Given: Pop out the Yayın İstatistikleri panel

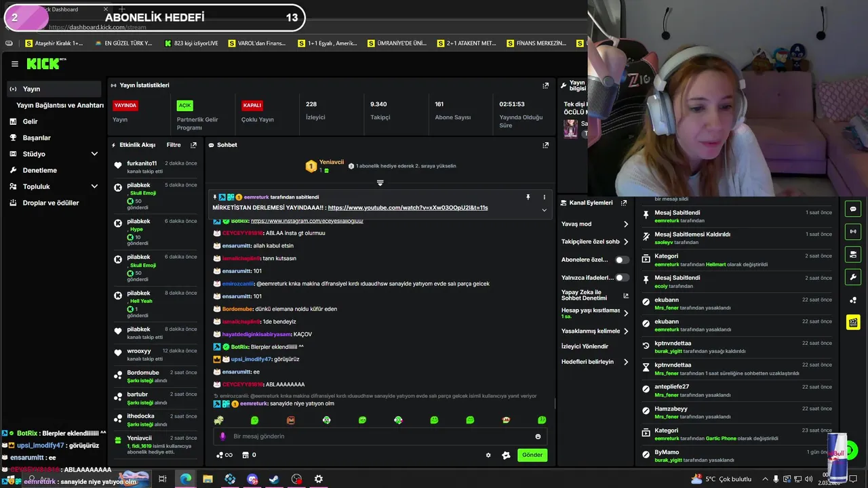Looking at the screenshot, I should point(545,85).
